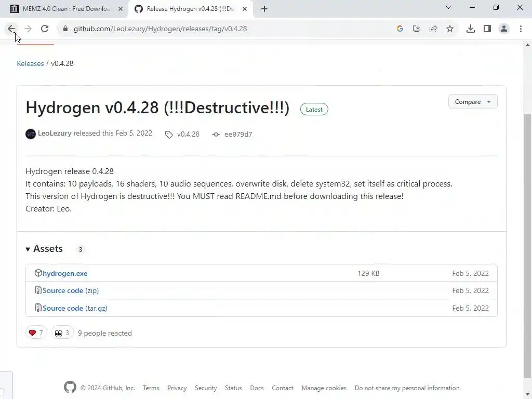This screenshot has width=532, height=399.
Task: Open LeoLezury's profile link
Action: [x=55, y=134]
